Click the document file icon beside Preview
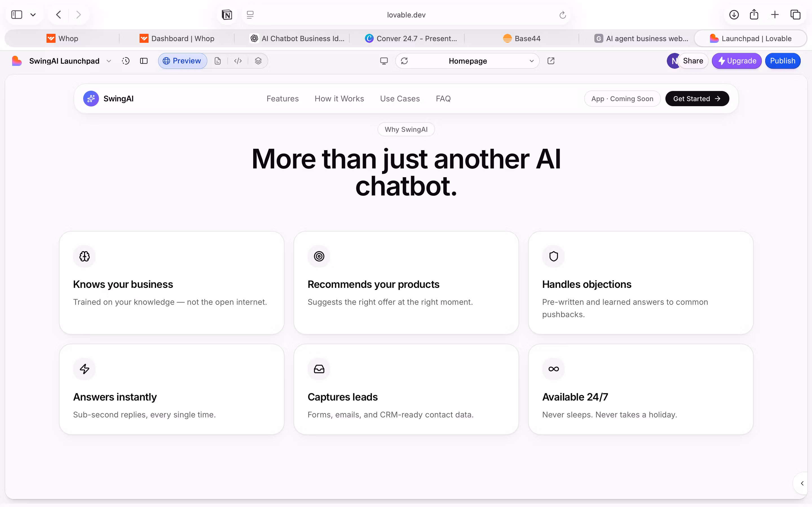 (218, 61)
